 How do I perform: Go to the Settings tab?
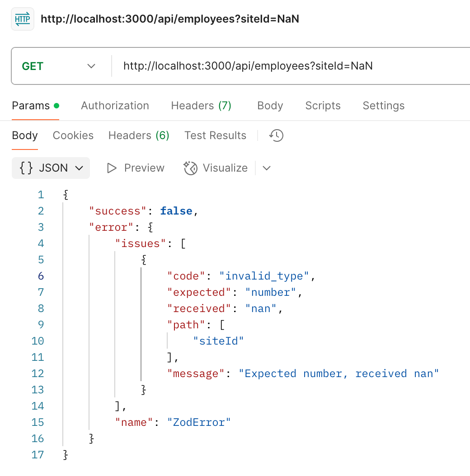click(383, 106)
